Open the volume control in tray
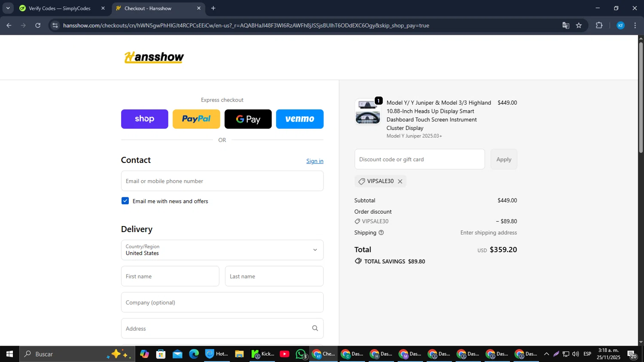Screen dimensions: 644x362 [x=575, y=354]
